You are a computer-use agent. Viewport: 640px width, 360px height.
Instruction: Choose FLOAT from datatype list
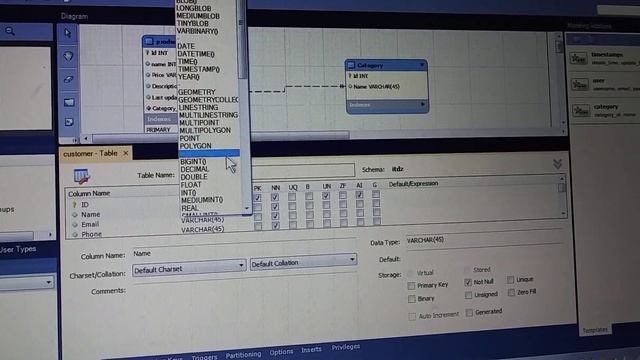(191, 184)
